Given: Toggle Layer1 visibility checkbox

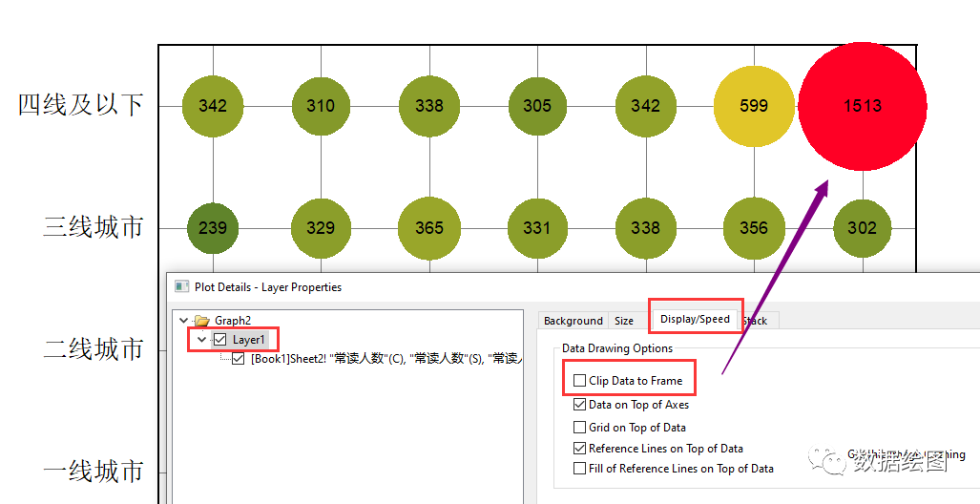Looking at the screenshot, I should [220, 340].
